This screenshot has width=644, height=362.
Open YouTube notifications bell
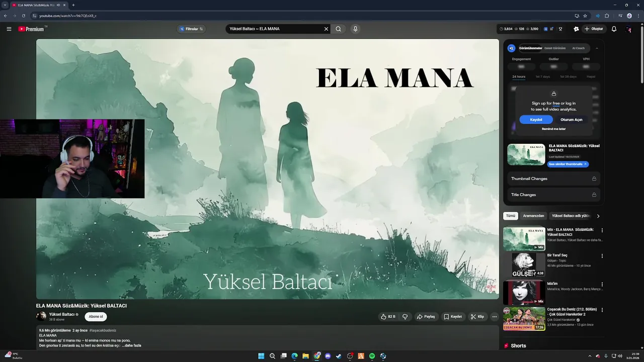pos(614,29)
